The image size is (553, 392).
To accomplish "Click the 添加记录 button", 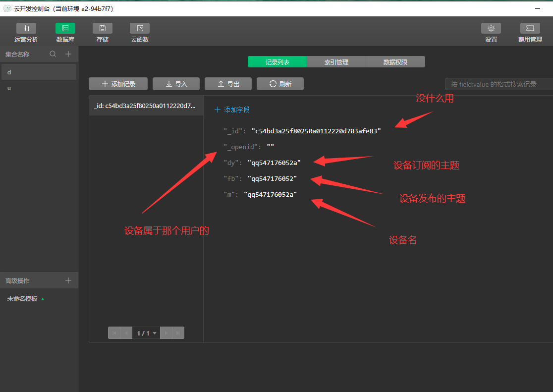I will click(x=118, y=84).
